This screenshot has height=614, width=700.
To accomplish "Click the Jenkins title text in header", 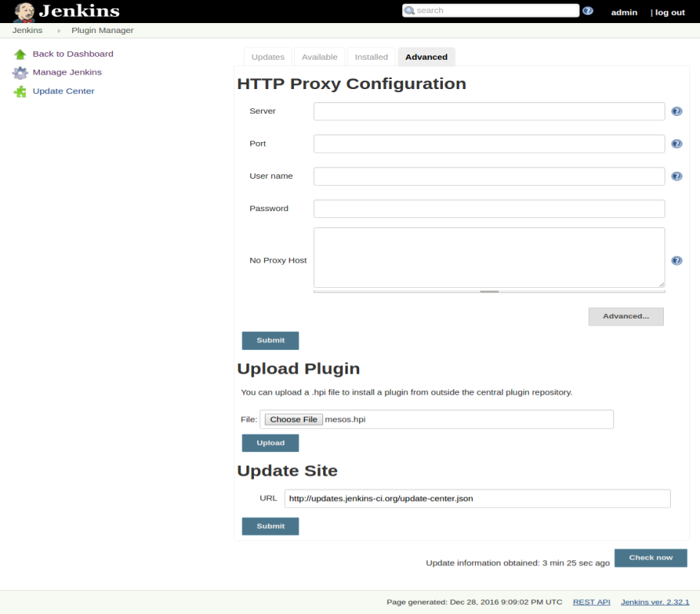I will coord(79,12).
